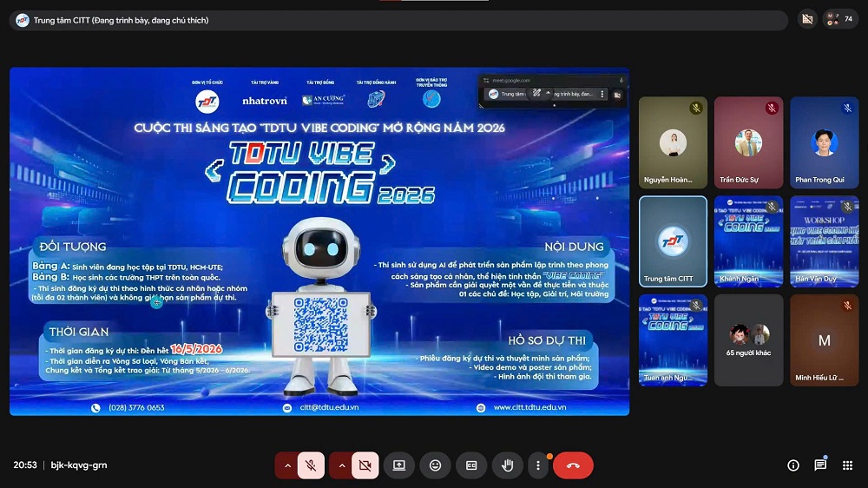Raise hand using the hand icon
This screenshot has height=488, width=868.
tap(507, 465)
